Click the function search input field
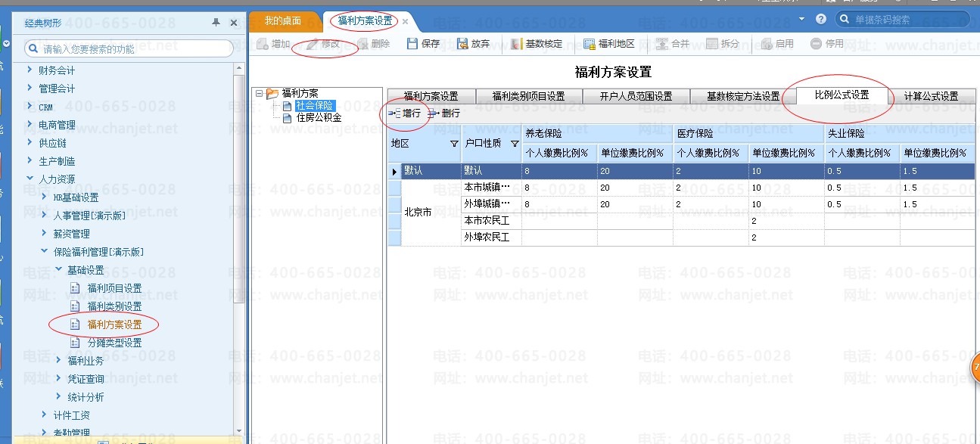The width and height of the screenshot is (980, 444). tap(129, 48)
